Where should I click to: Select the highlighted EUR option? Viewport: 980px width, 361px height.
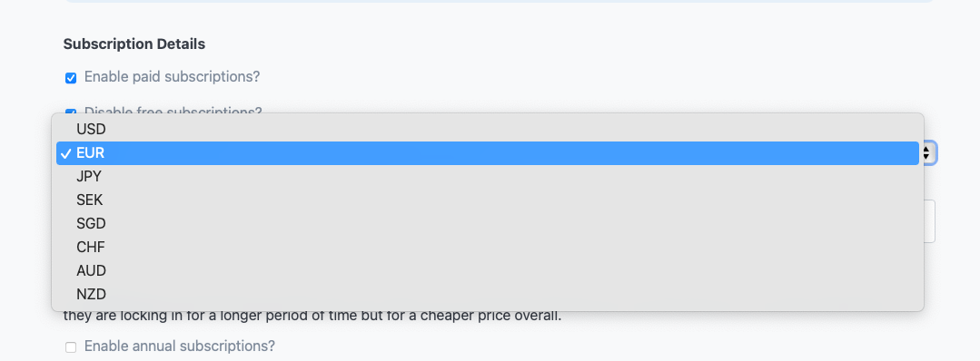488,153
